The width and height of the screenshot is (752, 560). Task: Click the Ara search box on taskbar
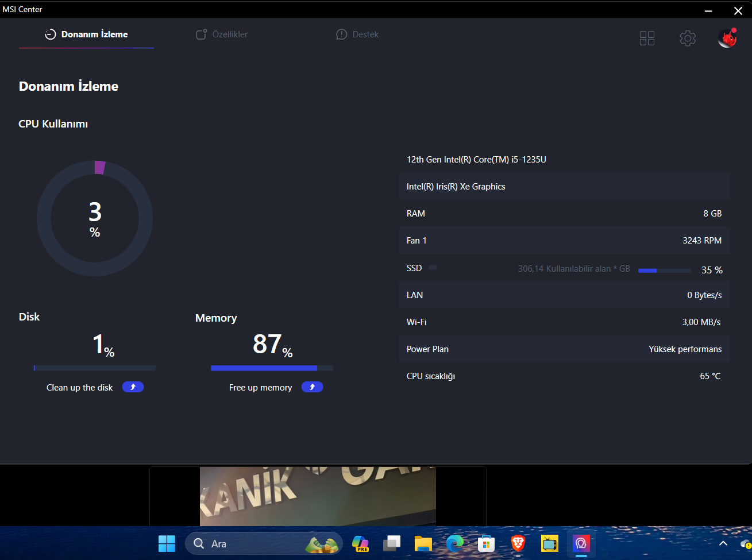pyautogui.click(x=264, y=543)
